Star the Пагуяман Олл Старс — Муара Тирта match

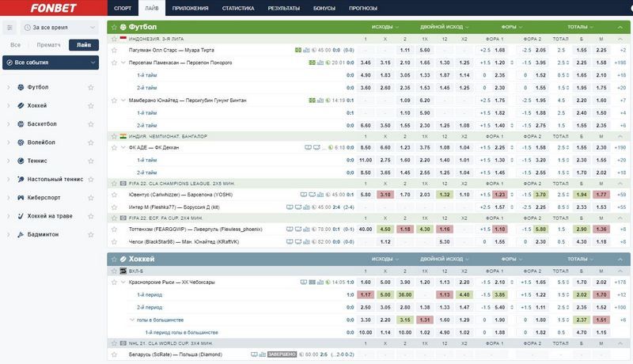[114, 50]
